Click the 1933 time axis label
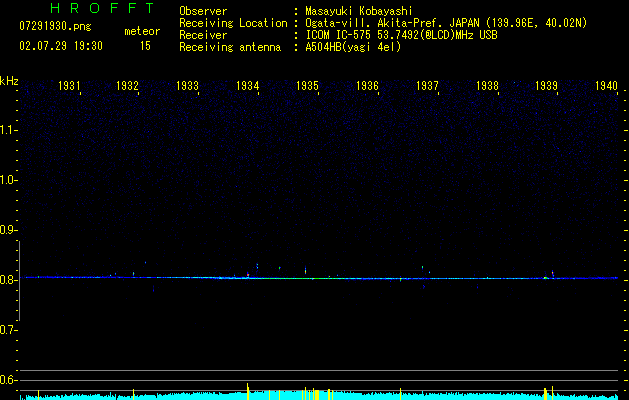Viewport: 629px width, 400px height. click(187, 85)
